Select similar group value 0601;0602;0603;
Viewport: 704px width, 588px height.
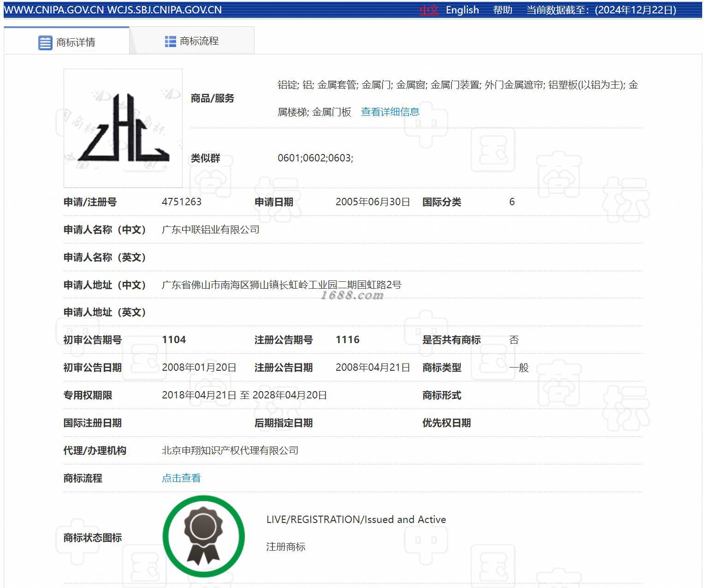[x=315, y=158]
